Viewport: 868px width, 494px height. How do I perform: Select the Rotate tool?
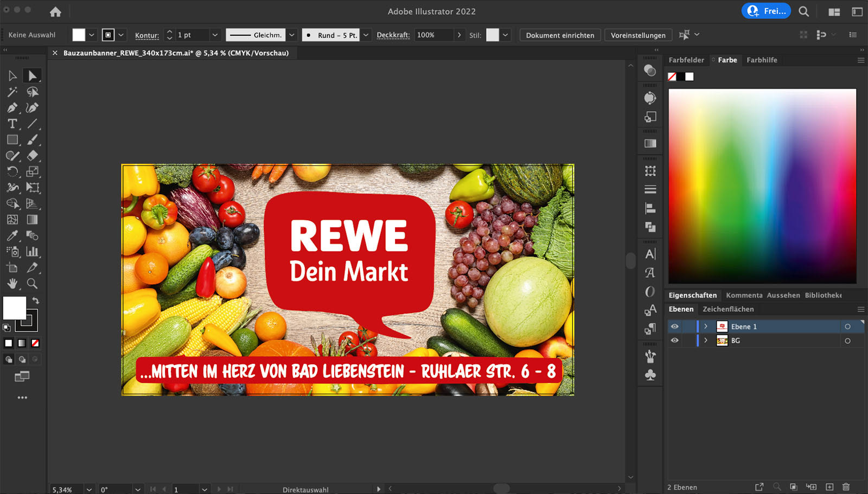coord(12,171)
